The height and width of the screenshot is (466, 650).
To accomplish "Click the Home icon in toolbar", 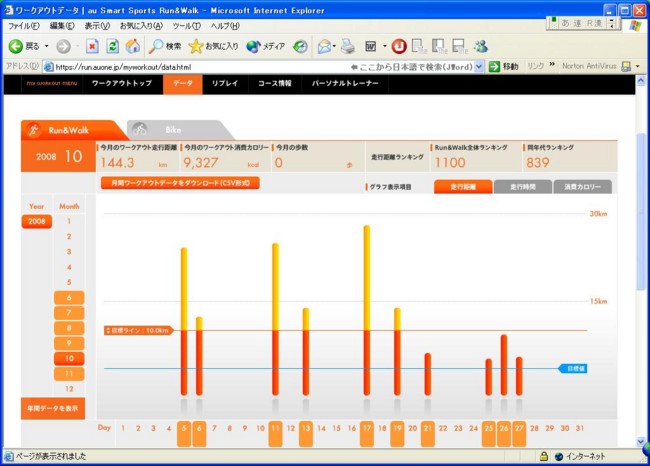I will [x=133, y=46].
